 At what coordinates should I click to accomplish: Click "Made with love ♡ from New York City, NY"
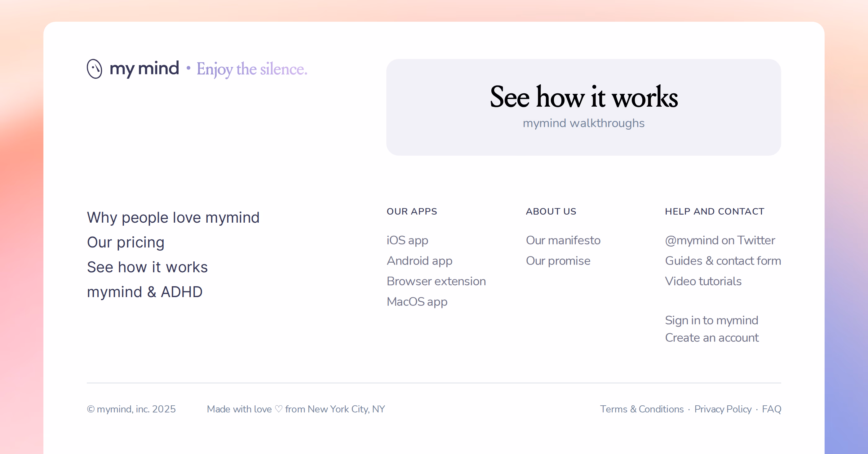point(296,409)
